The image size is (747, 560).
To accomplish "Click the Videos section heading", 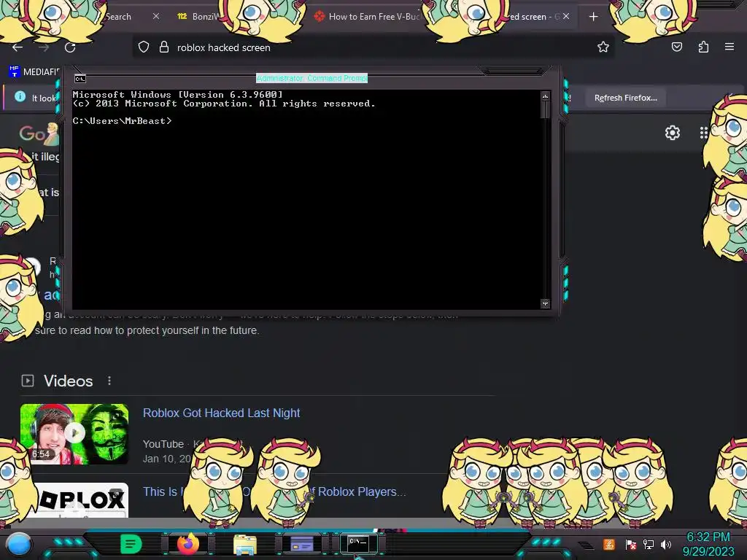I will [68, 381].
